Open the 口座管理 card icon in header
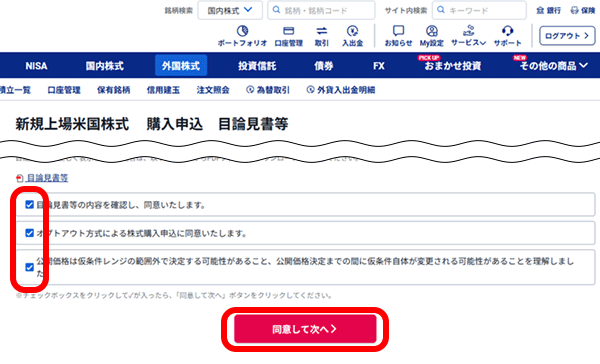Screen dimensions: 600x364 [289, 31]
